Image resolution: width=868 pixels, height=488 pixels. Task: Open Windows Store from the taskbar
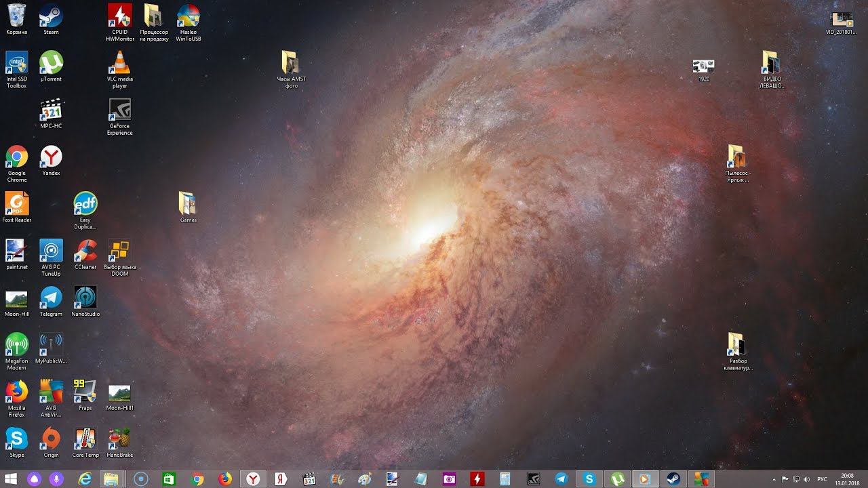tap(169, 479)
